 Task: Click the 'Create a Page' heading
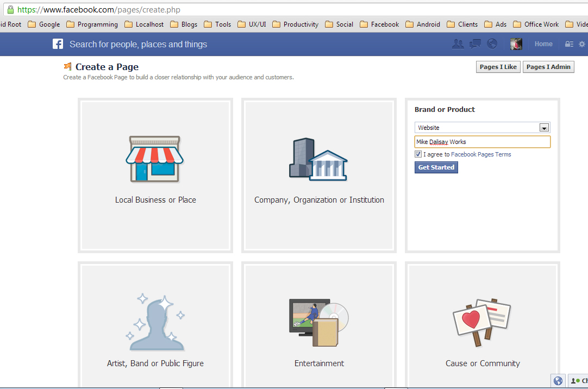pos(107,67)
